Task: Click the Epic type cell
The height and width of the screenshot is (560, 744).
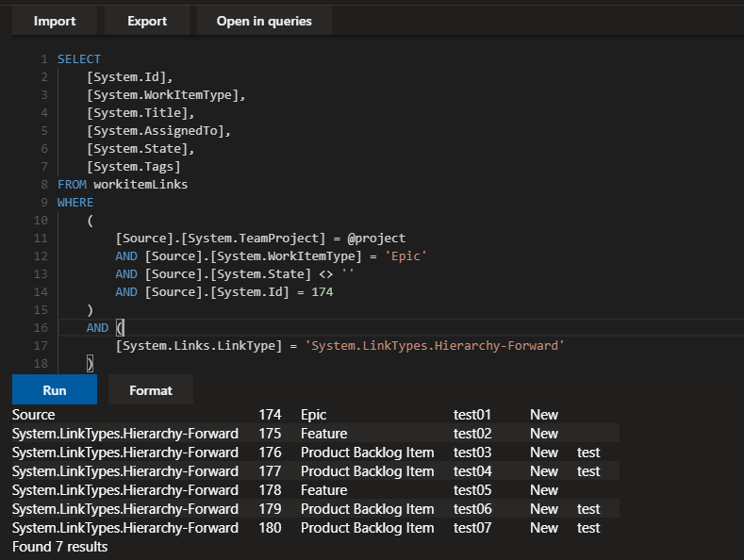Action: (314, 414)
